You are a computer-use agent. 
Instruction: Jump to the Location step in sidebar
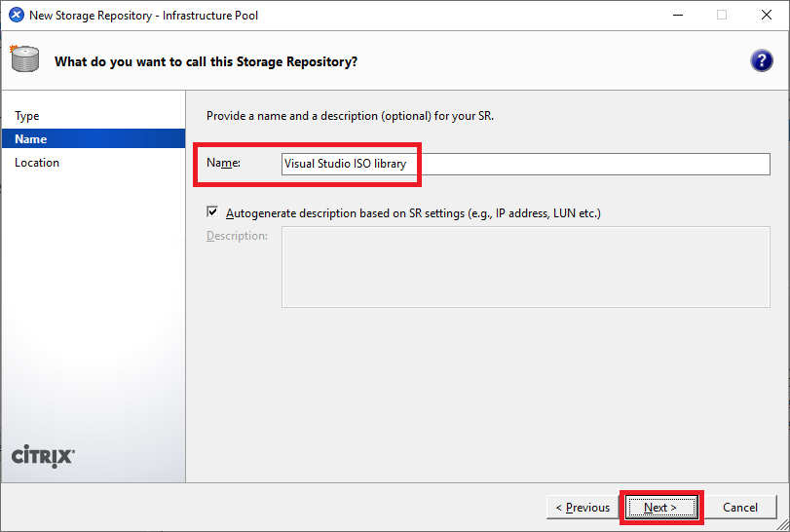tap(37, 163)
